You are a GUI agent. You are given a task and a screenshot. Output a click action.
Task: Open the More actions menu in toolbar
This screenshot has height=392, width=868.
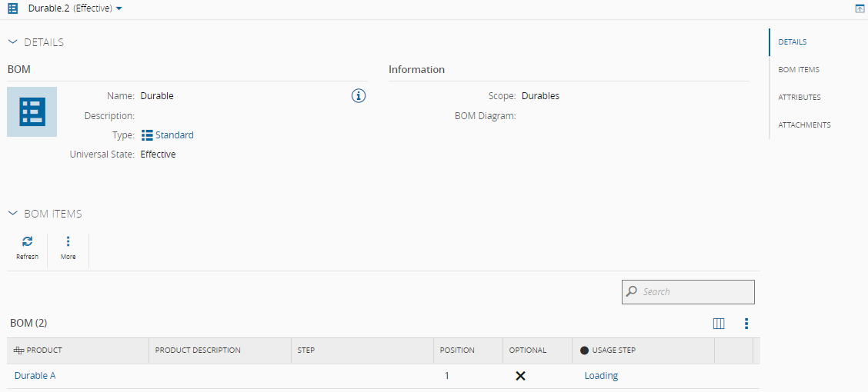pyautogui.click(x=68, y=247)
